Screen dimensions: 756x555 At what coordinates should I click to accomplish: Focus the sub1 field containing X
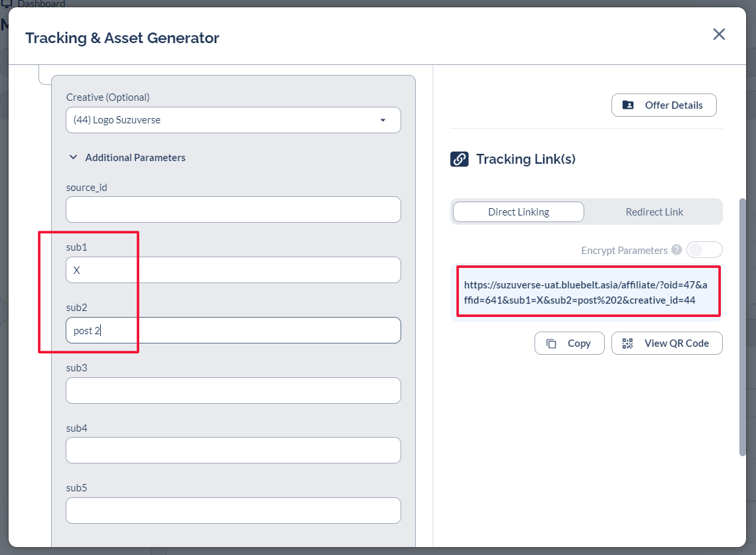coord(233,270)
